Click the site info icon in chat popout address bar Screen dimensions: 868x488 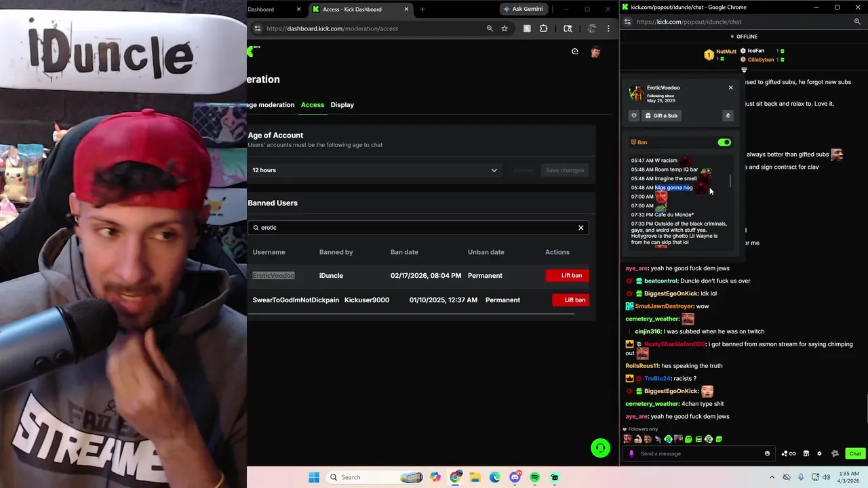[627, 22]
